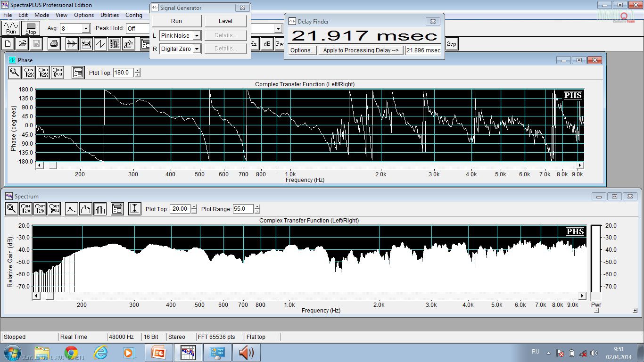Click the speaker icon on the taskbar
The height and width of the screenshot is (362, 644).
tap(246, 353)
